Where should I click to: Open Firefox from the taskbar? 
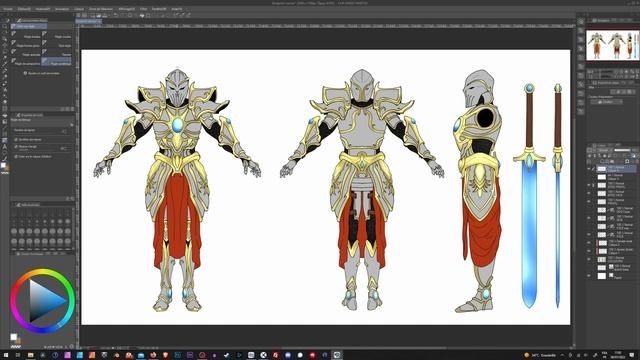click(x=153, y=355)
